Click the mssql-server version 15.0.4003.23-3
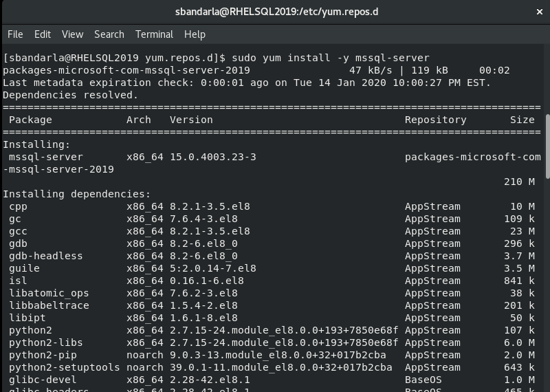 [212, 157]
